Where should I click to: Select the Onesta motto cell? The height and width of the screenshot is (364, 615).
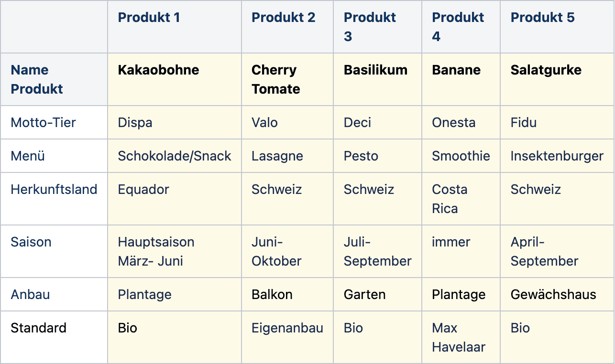[x=461, y=122]
